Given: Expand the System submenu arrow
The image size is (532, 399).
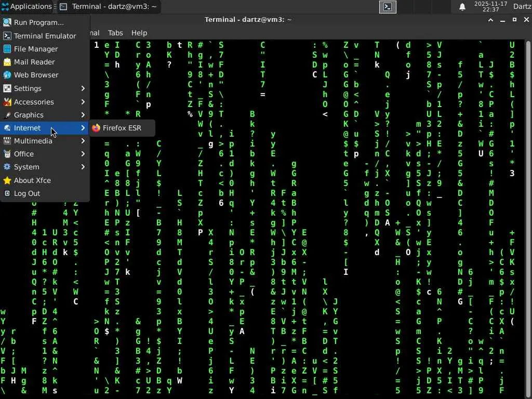Looking at the screenshot, I should pyautogui.click(x=83, y=167).
